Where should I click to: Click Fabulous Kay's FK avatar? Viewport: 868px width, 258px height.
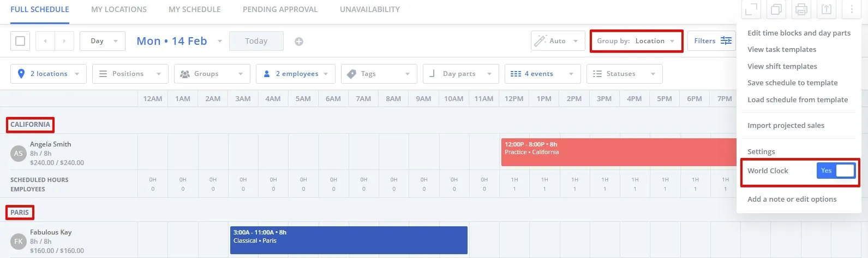pos(19,241)
